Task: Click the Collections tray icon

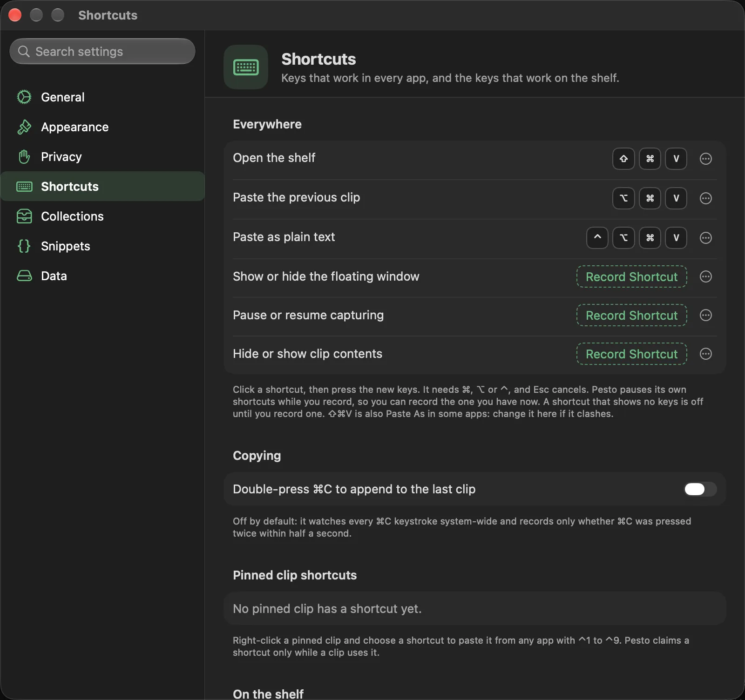Action: click(24, 216)
